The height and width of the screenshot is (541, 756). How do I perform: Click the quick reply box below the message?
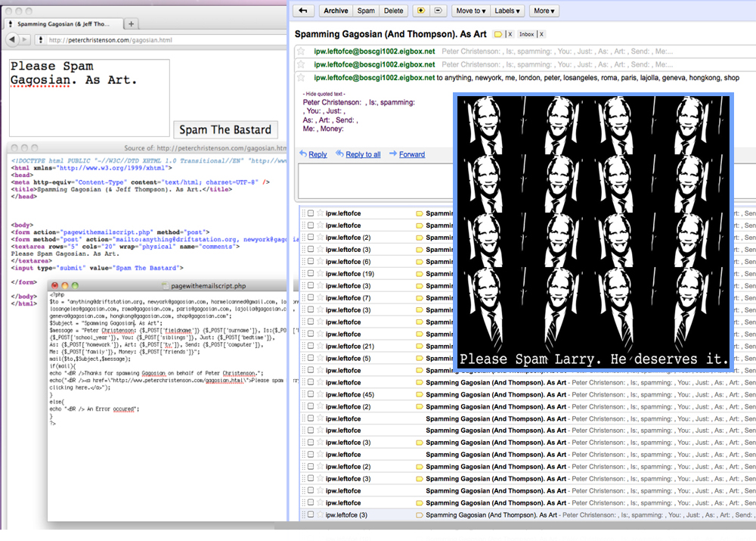376,181
